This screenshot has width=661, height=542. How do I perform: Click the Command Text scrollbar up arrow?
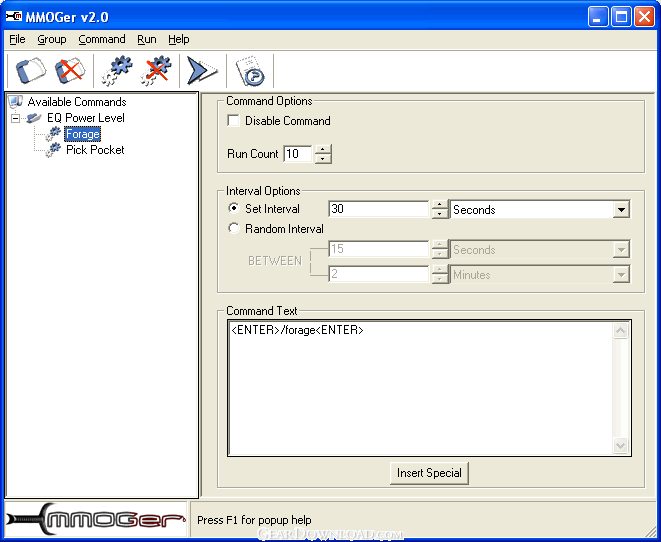point(620,331)
